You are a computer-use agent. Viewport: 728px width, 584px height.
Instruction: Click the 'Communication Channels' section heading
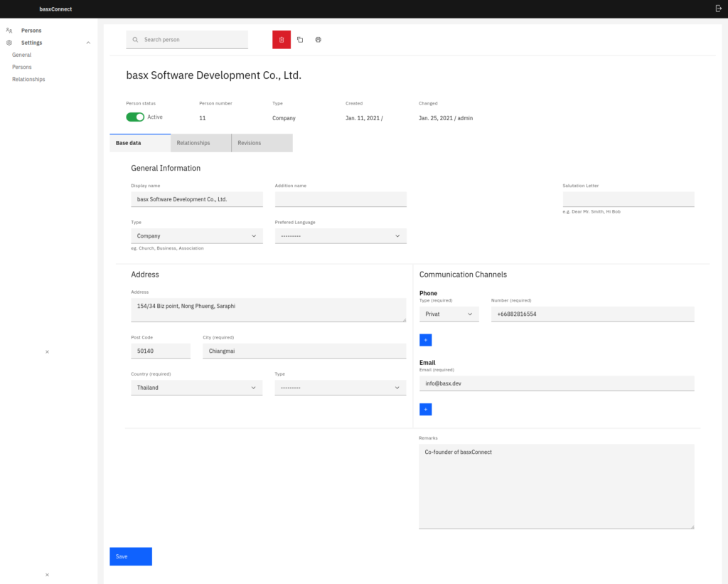(x=463, y=275)
